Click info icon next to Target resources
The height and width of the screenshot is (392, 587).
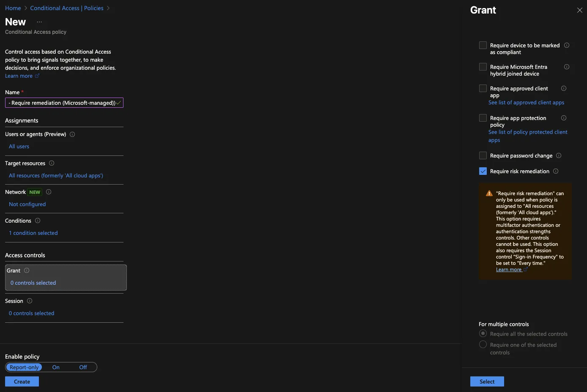point(52,163)
